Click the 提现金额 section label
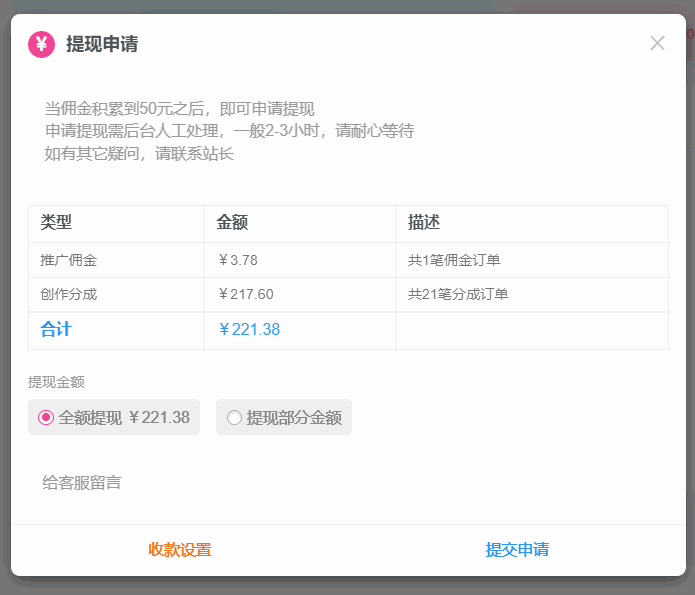This screenshot has height=595, width=695. pos(56,382)
